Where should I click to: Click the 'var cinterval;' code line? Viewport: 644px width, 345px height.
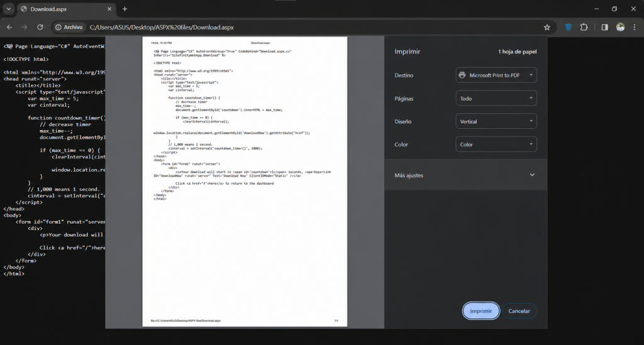[48, 105]
